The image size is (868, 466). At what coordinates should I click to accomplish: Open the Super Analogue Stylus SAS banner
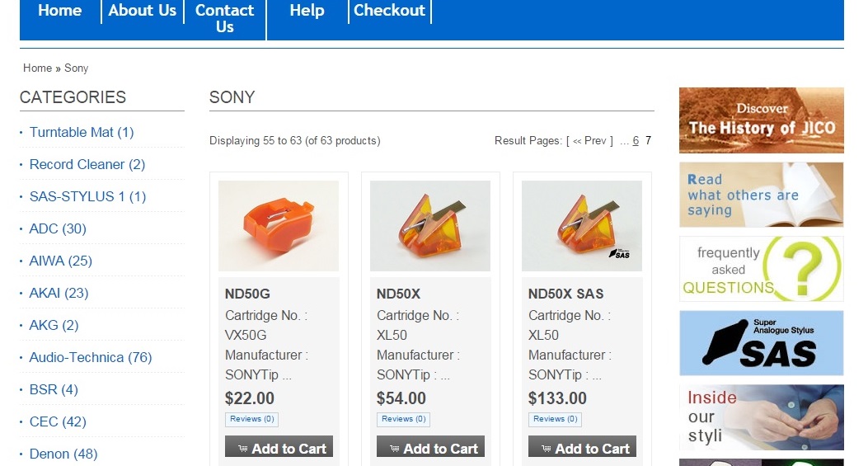(761, 343)
